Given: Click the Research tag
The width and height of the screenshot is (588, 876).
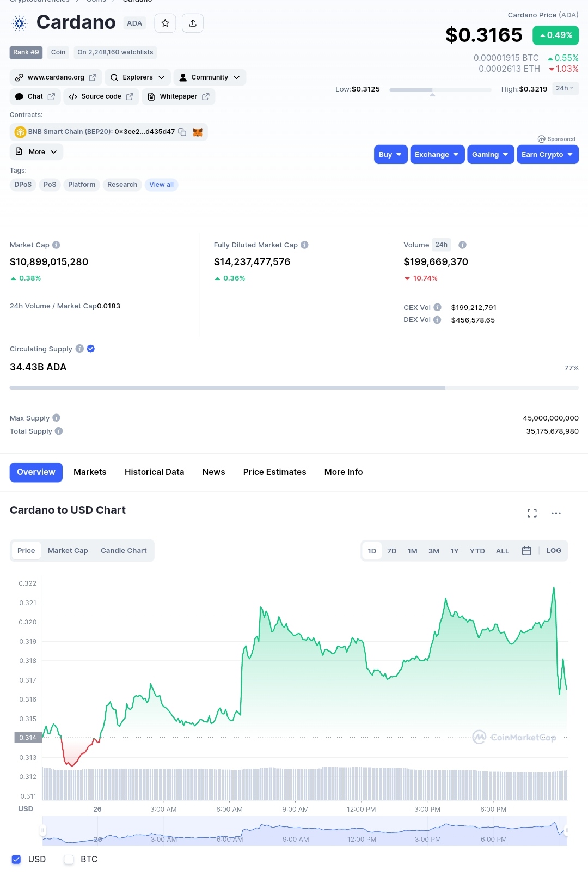Looking at the screenshot, I should (122, 185).
